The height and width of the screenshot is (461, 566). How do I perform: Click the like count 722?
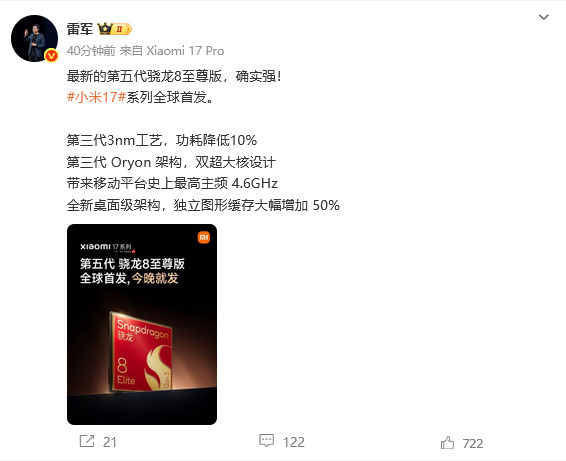tap(473, 443)
